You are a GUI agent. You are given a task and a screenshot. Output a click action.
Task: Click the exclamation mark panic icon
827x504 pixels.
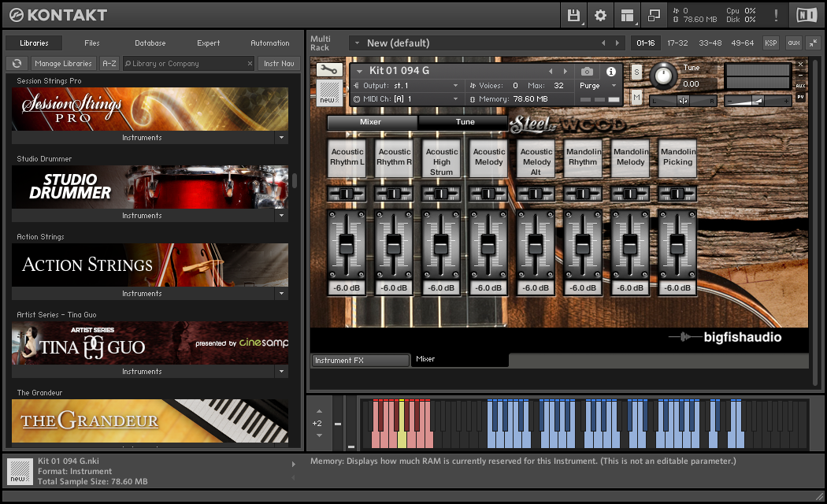775,15
